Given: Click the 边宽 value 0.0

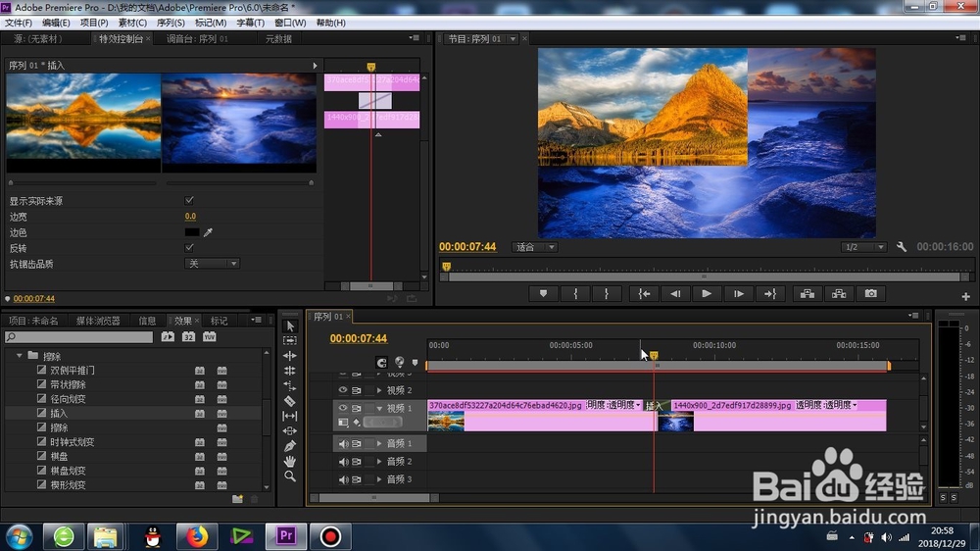Looking at the screenshot, I should [190, 217].
